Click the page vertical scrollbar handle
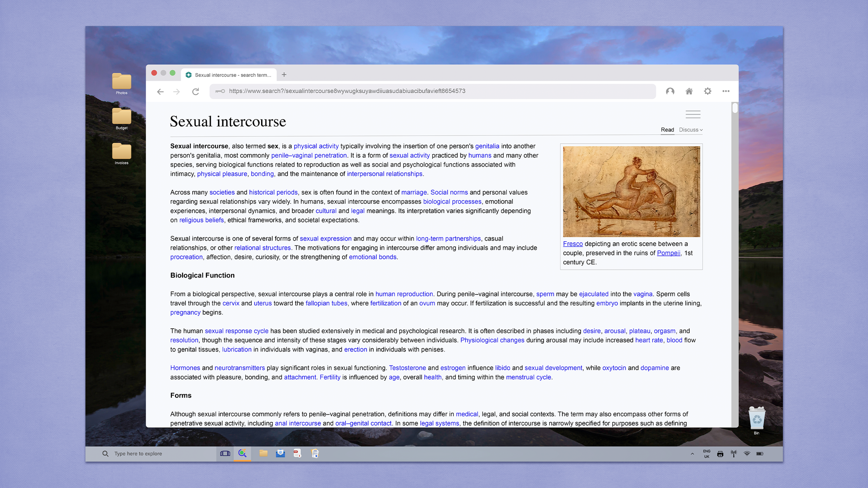Screen dimensions: 868x488 point(735,108)
